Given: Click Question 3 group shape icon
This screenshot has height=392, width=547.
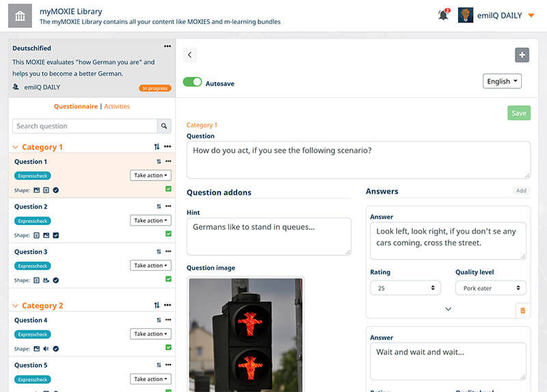Looking at the screenshot, I should pyautogui.click(x=46, y=280).
